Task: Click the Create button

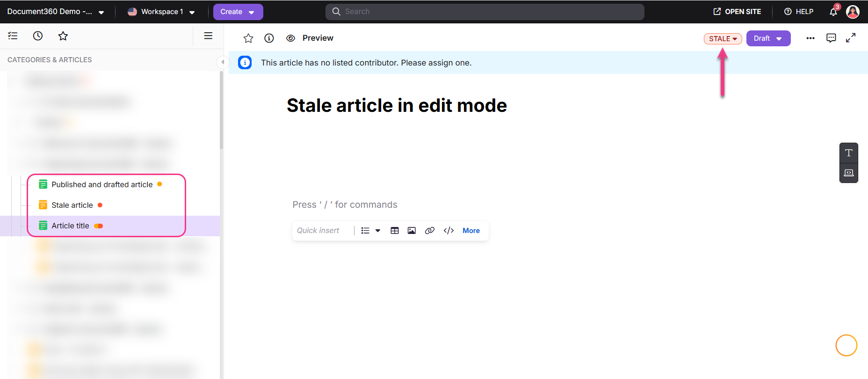Action: pos(238,12)
